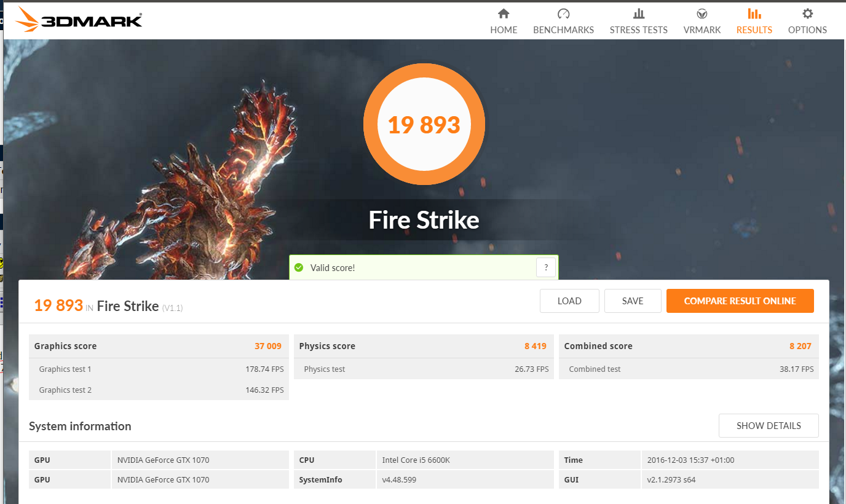Click the 19 893 score circle
The image size is (846, 504).
[x=424, y=125]
